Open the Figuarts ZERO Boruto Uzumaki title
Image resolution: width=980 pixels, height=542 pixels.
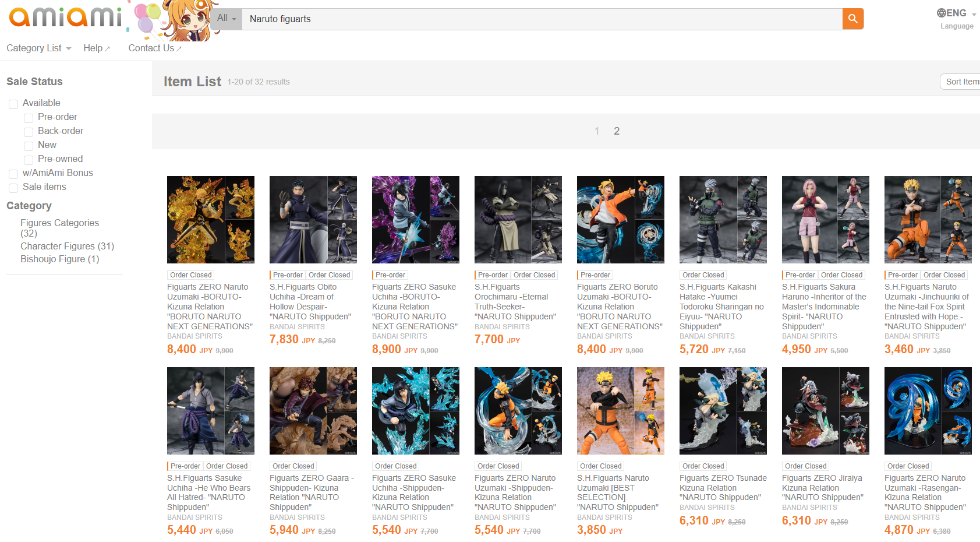(620, 307)
